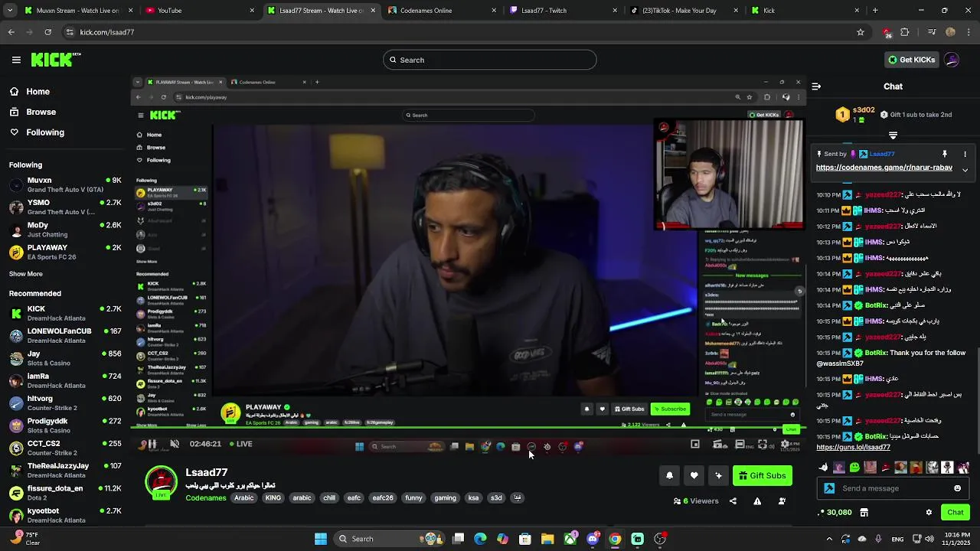The image size is (980, 551).
Task: Open fissure_dota_en recommended channel
Action: point(65,493)
